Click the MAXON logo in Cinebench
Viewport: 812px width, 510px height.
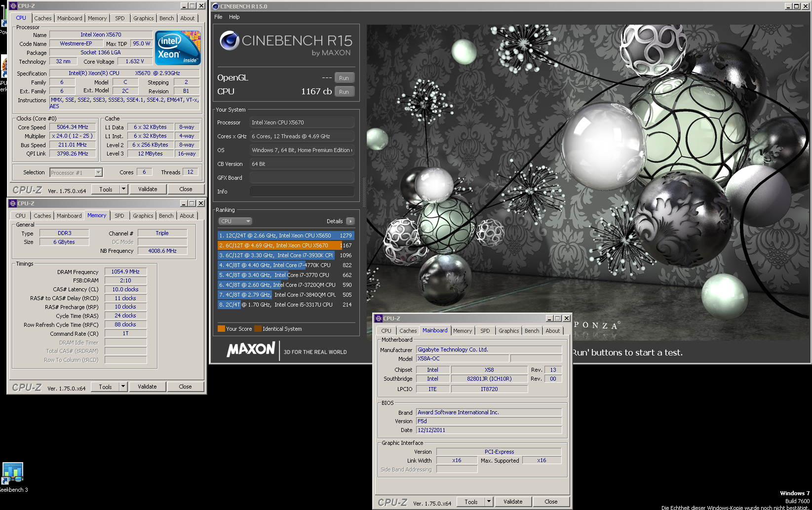pos(251,350)
